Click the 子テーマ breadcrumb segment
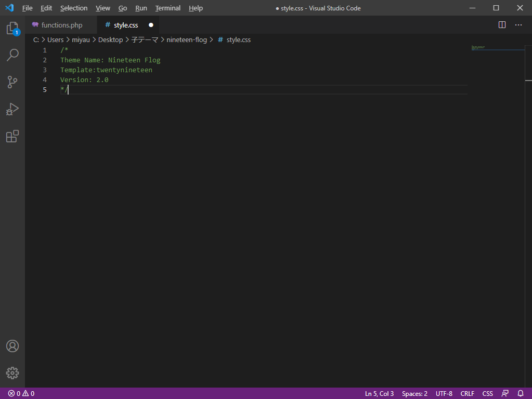Viewport: 532px width, 399px height. coord(145,39)
